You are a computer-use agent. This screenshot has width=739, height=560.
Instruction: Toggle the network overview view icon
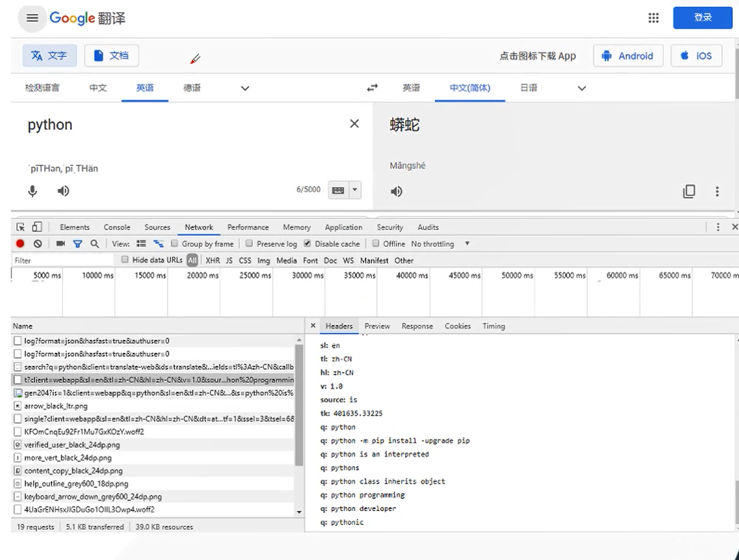(x=159, y=244)
